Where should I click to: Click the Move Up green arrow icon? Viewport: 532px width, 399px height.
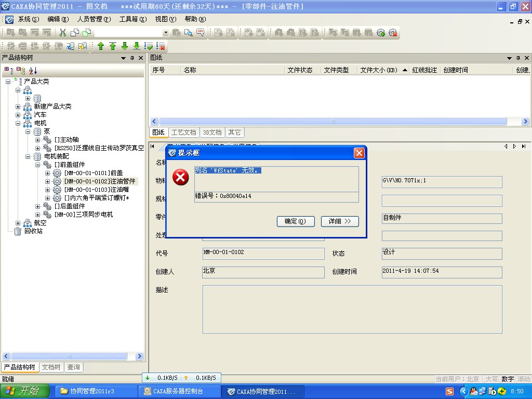[x=101, y=46]
